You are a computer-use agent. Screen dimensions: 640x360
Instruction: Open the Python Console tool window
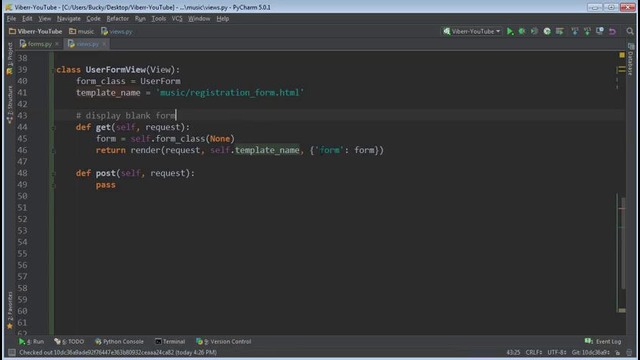click(119, 341)
